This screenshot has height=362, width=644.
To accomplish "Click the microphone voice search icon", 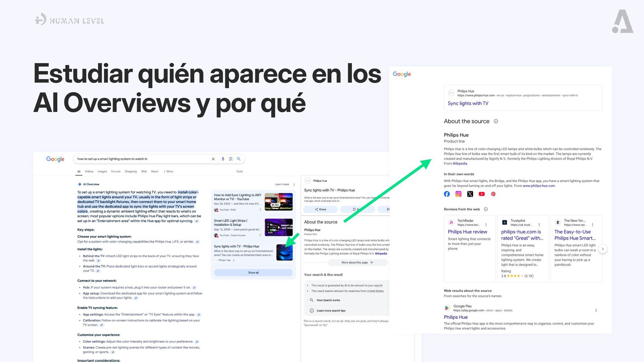I will (223, 159).
